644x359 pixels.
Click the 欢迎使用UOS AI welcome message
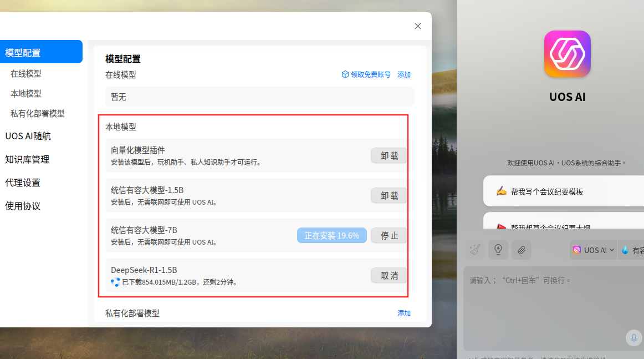(567, 163)
